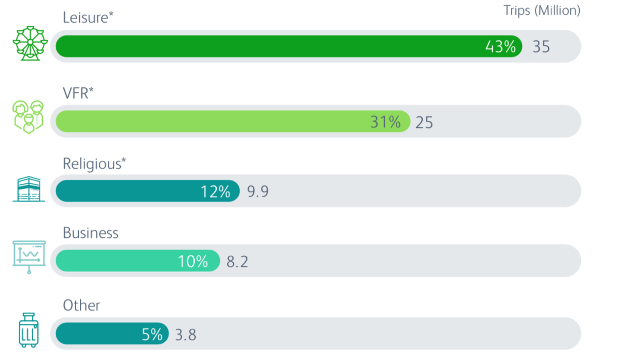Click the Religious category label
622x364 pixels.
click(x=94, y=164)
